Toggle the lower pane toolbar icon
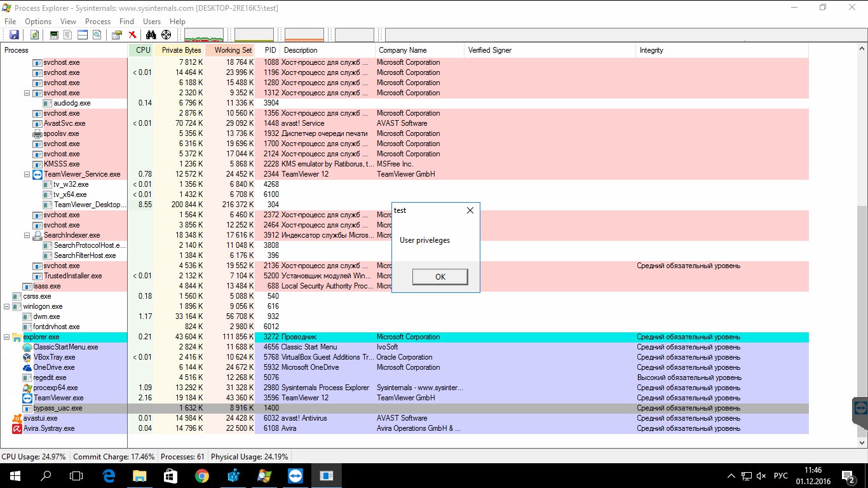 click(x=82, y=35)
